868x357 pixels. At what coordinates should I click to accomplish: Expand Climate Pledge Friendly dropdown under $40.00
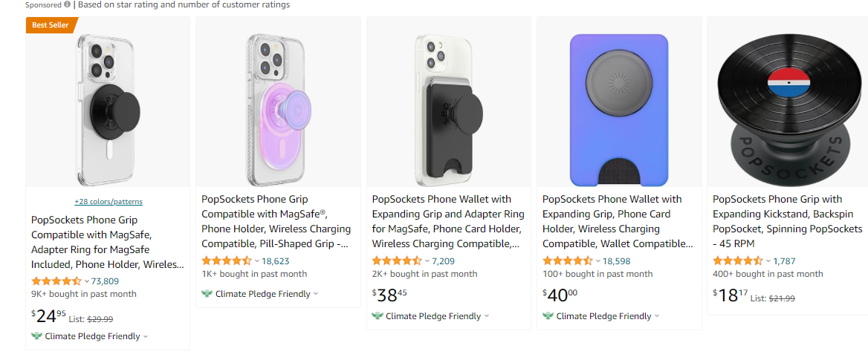[657, 316]
